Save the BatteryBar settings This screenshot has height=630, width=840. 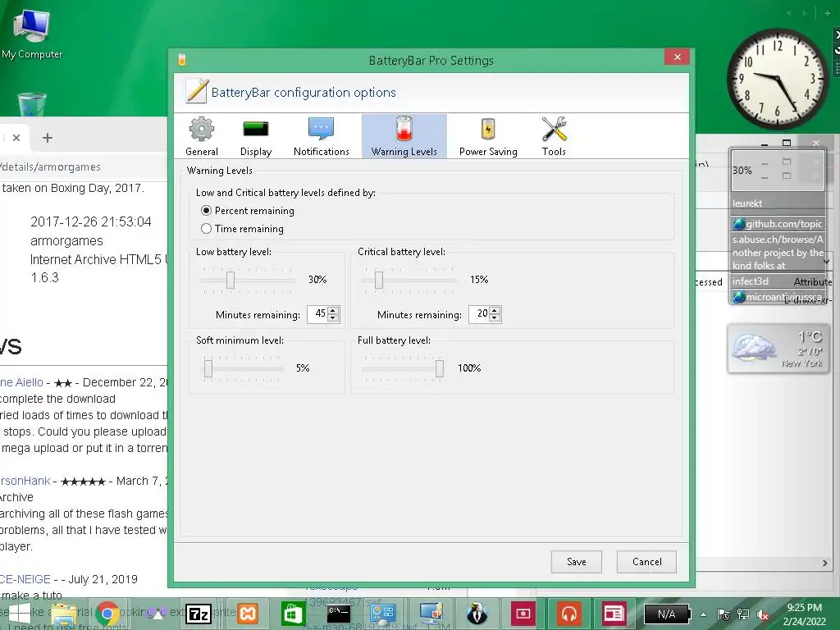point(577,561)
